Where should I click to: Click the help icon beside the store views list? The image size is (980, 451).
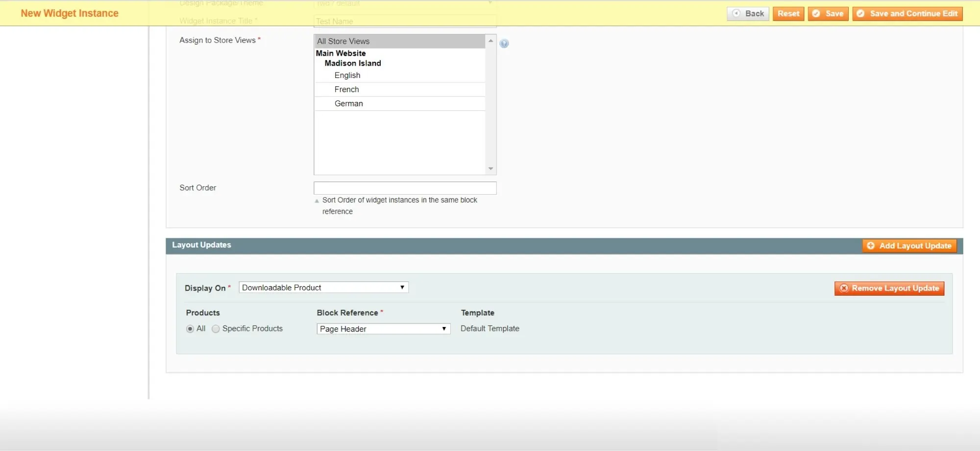(504, 44)
